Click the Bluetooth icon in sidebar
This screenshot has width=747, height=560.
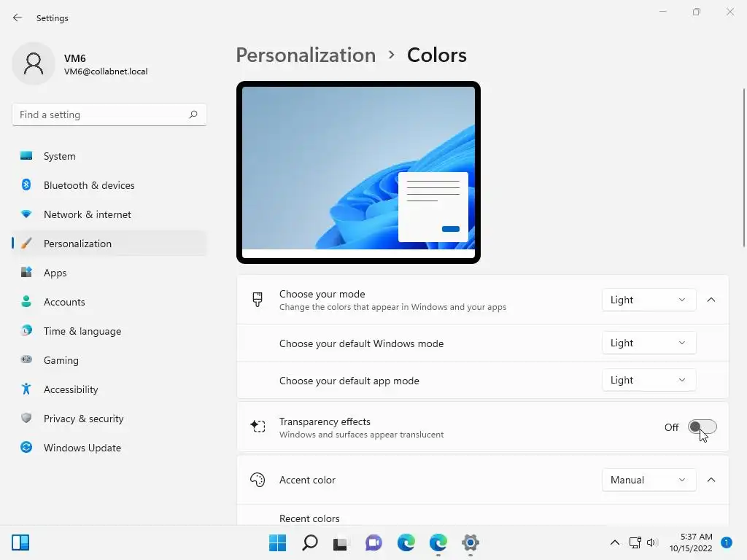click(x=26, y=184)
